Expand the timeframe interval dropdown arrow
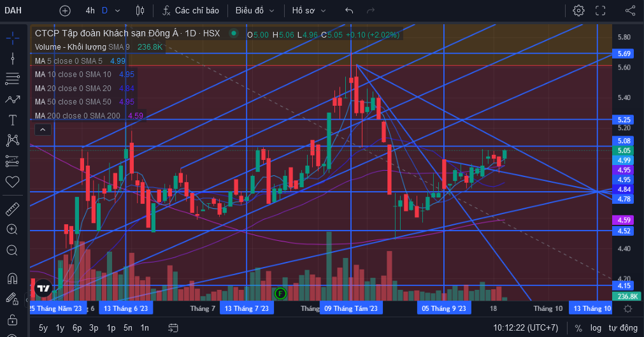644x337 pixels. 117,11
